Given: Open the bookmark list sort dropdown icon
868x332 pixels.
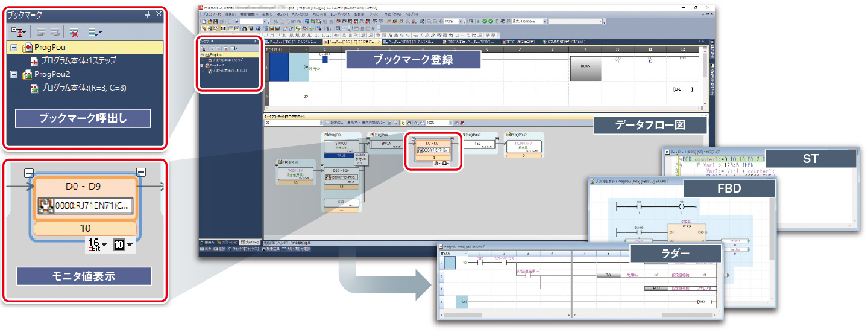Looking at the screenshot, I should [x=94, y=32].
